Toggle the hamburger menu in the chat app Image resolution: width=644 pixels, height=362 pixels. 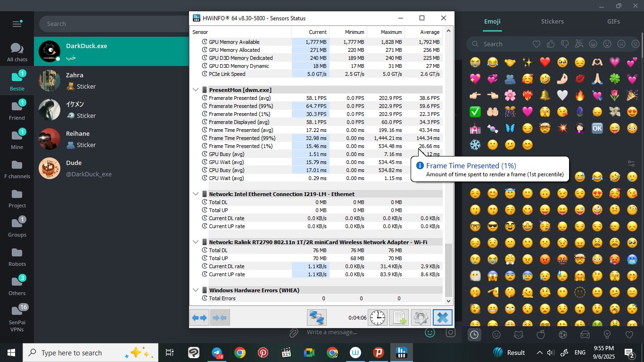tap(17, 24)
